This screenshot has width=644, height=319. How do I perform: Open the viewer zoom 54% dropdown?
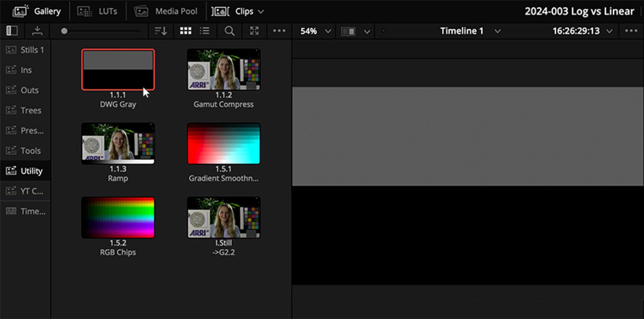[314, 31]
